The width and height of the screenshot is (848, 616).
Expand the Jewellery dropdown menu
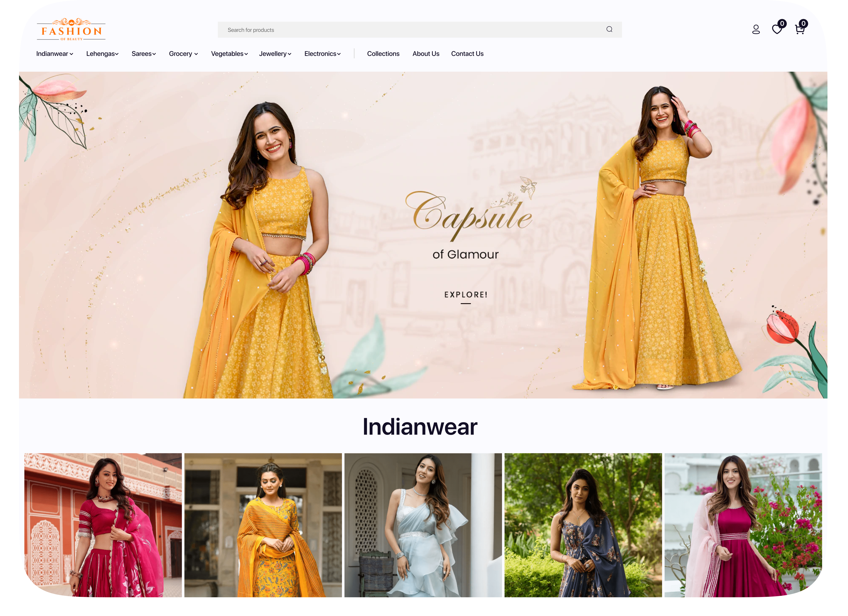click(x=275, y=54)
